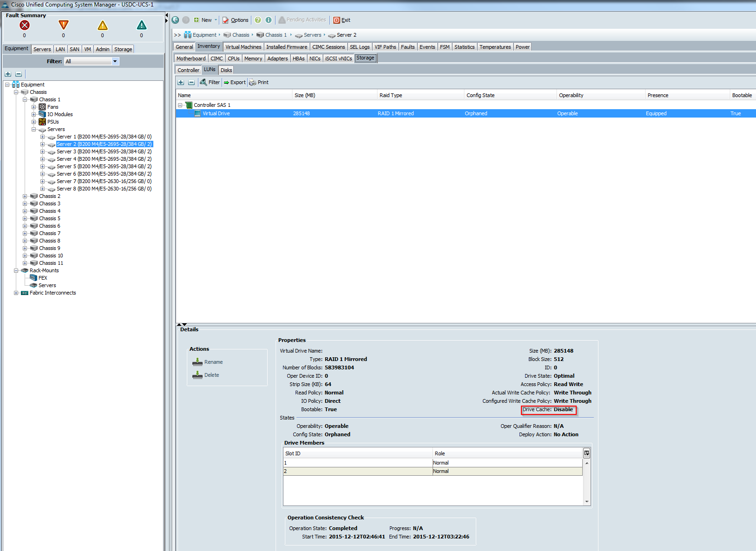This screenshot has width=756, height=551.
Task: Click the back navigation arrow icon
Action: (x=175, y=20)
